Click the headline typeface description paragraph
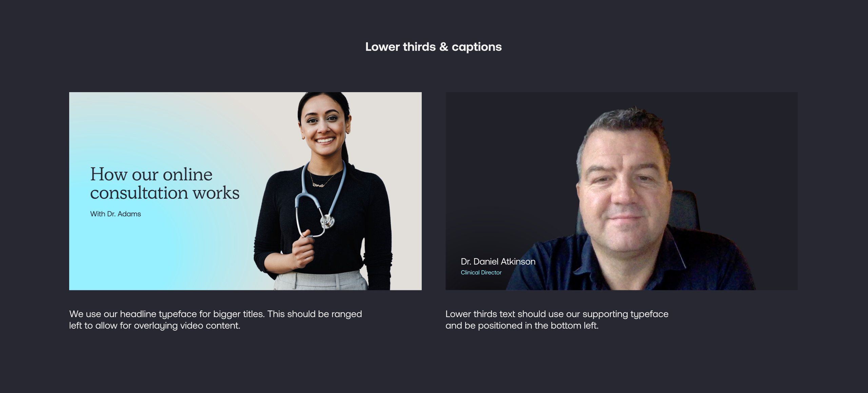The height and width of the screenshot is (393, 868). pyautogui.click(x=216, y=320)
